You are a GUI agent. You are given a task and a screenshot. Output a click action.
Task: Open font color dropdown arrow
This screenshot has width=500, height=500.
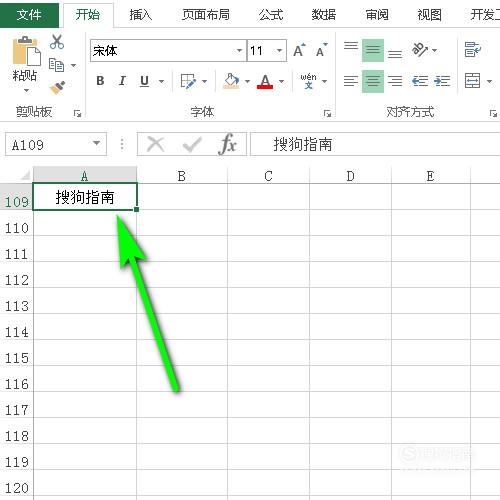point(281,81)
